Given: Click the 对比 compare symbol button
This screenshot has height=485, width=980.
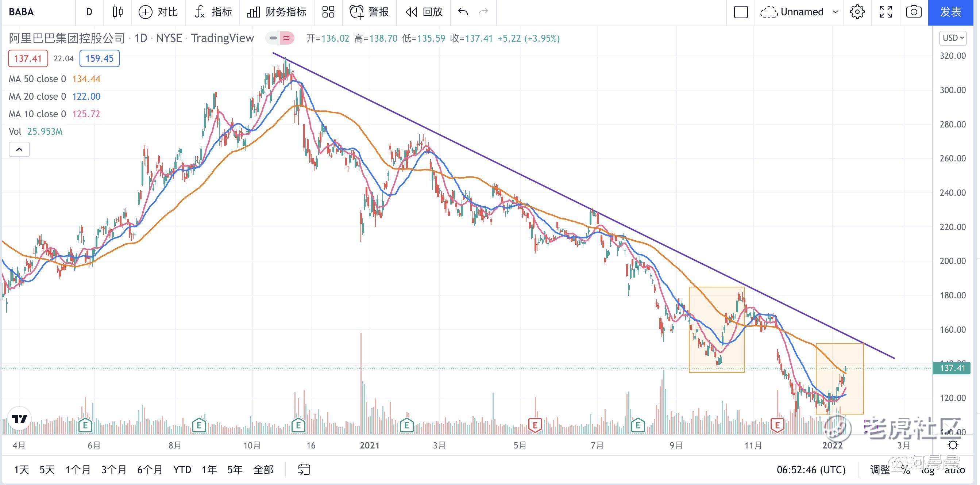Looking at the screenshot, I should (158, 12).
